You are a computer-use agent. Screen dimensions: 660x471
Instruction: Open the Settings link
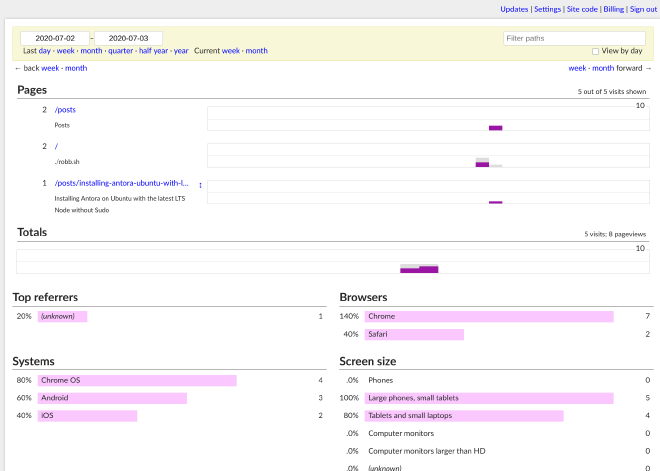click(547, 9)
